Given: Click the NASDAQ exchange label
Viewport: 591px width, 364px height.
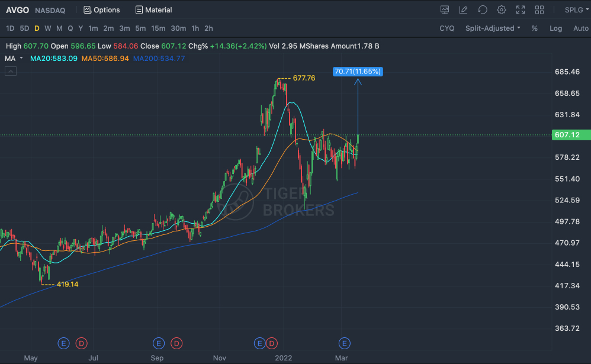Looking at the screenshot, I should [x=50, y=10].
